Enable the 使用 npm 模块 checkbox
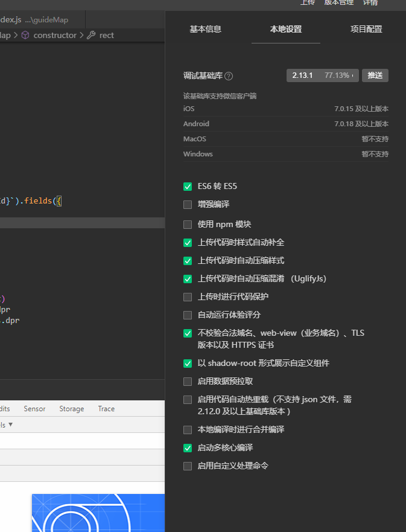 click(188, 225)
